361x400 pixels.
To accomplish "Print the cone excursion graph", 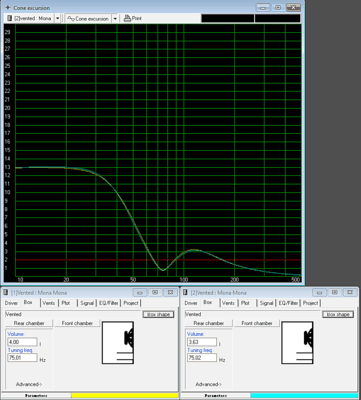I will pyautogui.click(x=133, y=18).
